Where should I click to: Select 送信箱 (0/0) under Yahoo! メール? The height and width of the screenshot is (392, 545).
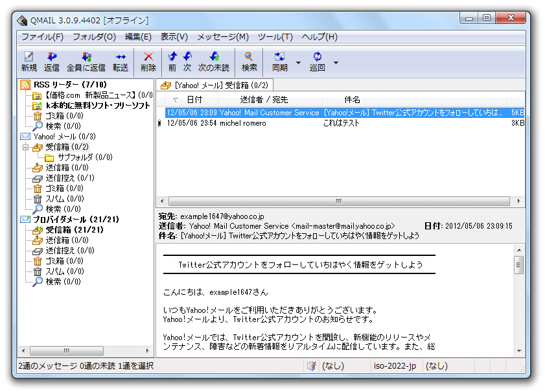[x=67, y=168]
